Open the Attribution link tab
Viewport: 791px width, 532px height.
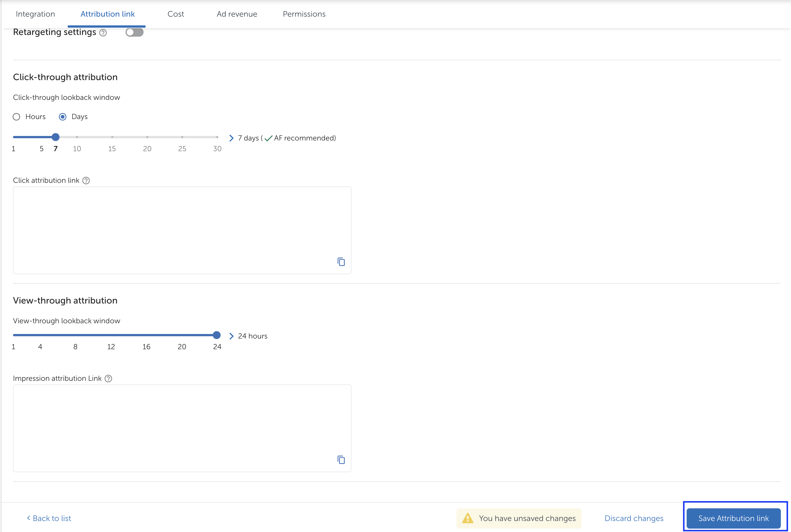pos(107,14)
